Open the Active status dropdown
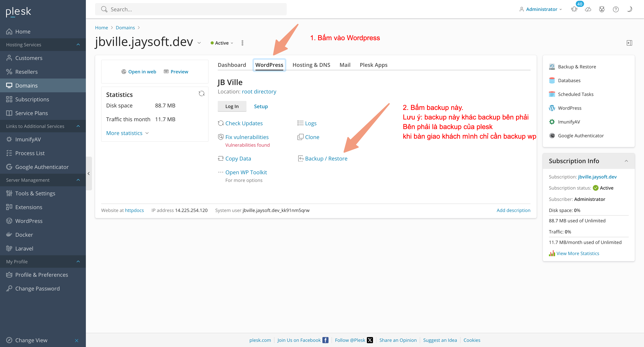The height and width of the screenshot is (347, 644). pos(222,43)
